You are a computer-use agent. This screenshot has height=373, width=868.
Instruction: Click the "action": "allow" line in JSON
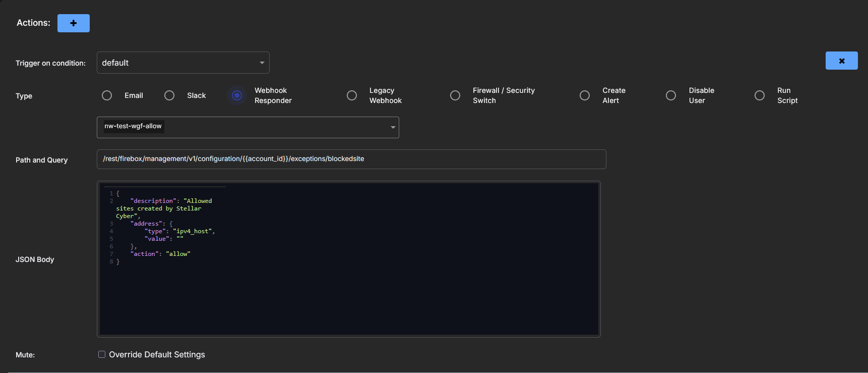160,254
